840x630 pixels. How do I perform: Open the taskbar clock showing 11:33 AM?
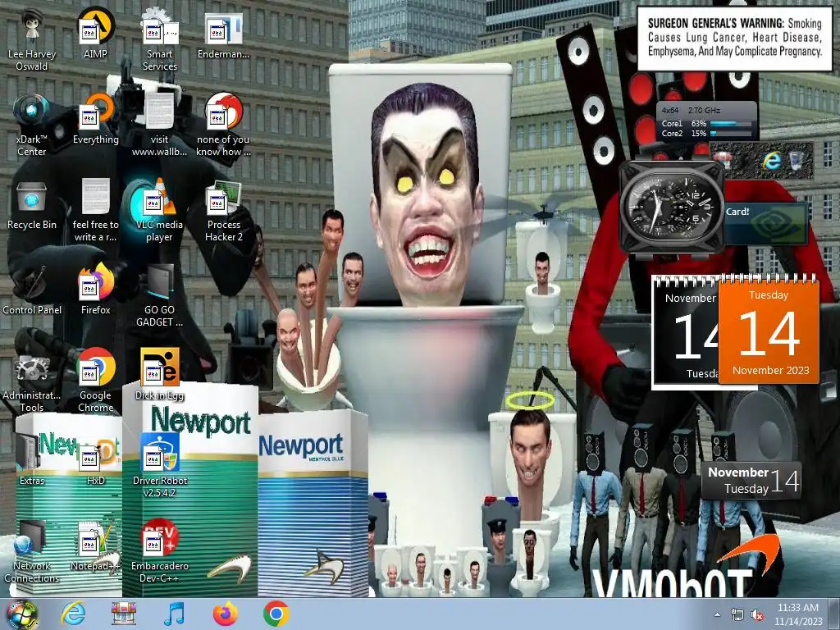(x=798, y=614)
